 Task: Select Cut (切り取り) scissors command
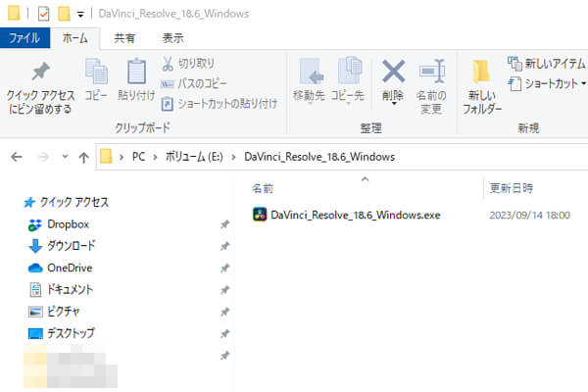coord(188,64)
